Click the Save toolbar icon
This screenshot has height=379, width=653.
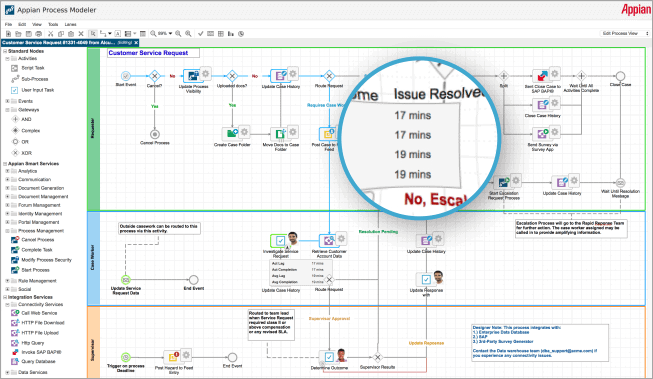(x=29, y=34)
